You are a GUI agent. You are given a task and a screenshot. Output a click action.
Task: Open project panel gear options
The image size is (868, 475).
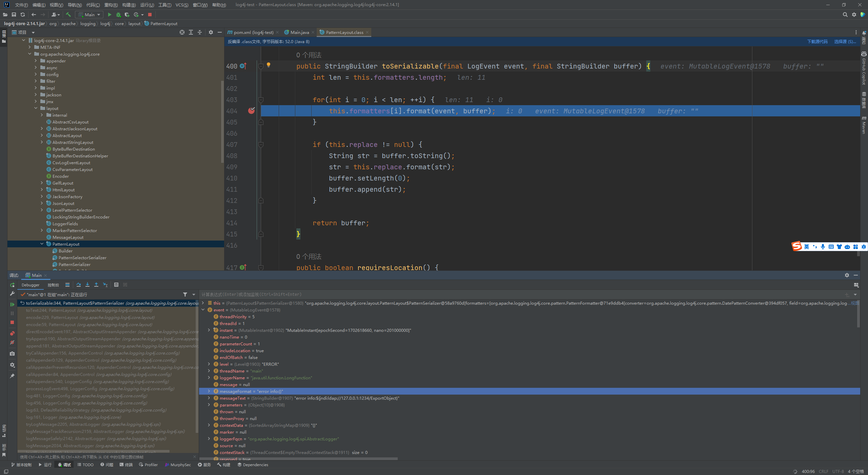click(x=211, y=32)
